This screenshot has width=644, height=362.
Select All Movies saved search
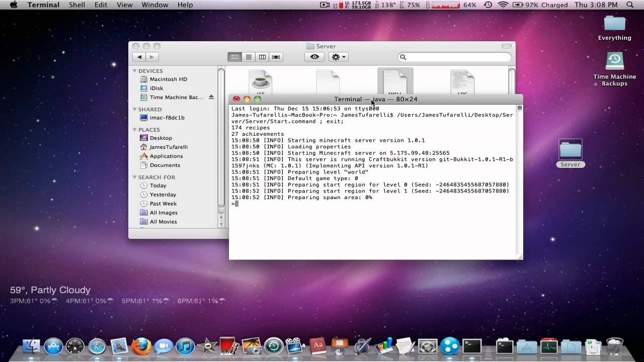point(163,222)
